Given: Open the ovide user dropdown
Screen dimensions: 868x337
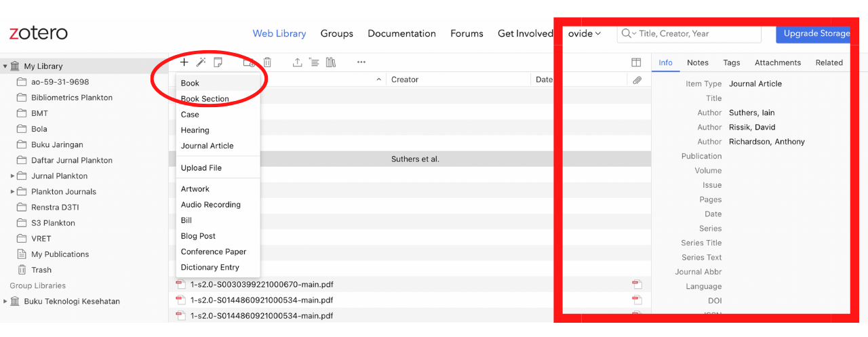Looking at the screenshot, I should (585, 33).
